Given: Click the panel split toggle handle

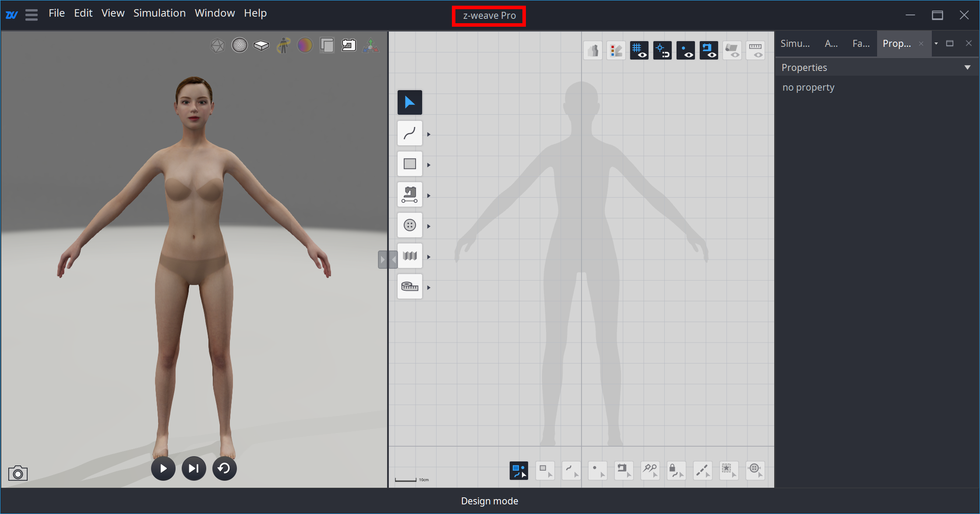Looking at the screenshot, I should [388, 260].
